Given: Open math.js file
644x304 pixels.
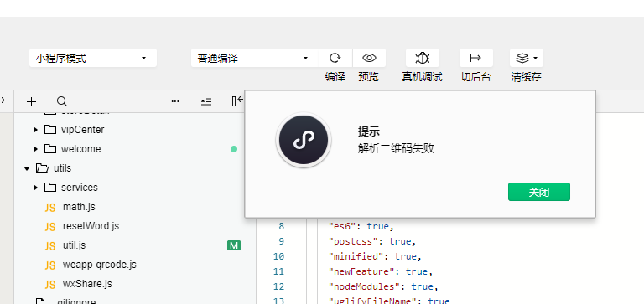Looking at the screenshot, I should [79, 207].
